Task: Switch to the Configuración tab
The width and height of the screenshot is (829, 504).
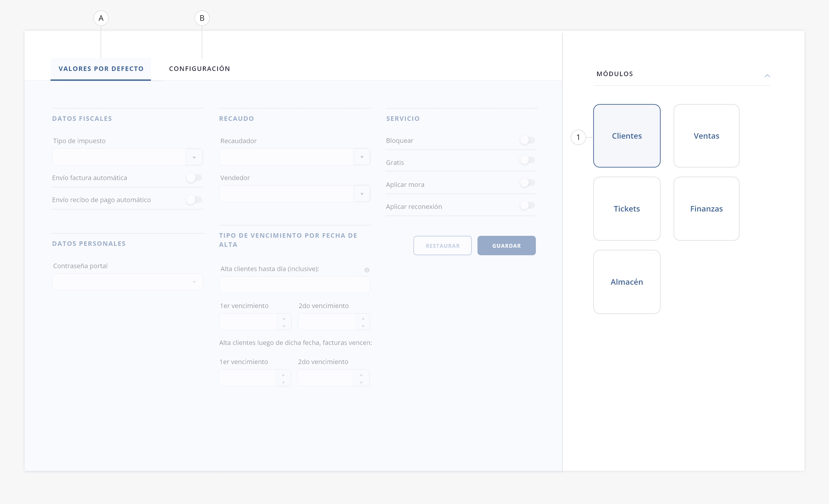Action: [x=199, y=69]
